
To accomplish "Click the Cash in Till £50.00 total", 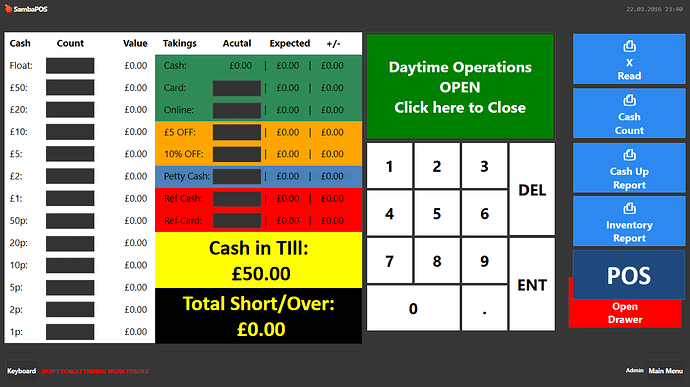I will click(x=259, y=260).
